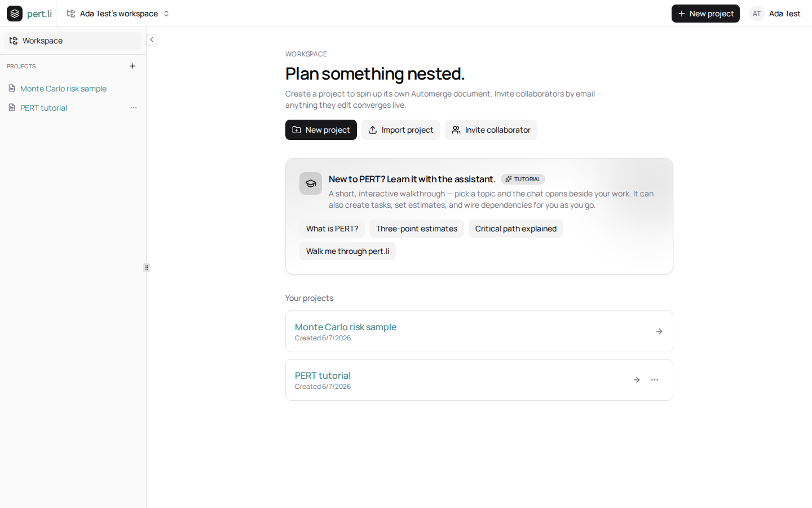Click the top-bar New project button

(x=705, y=14)
